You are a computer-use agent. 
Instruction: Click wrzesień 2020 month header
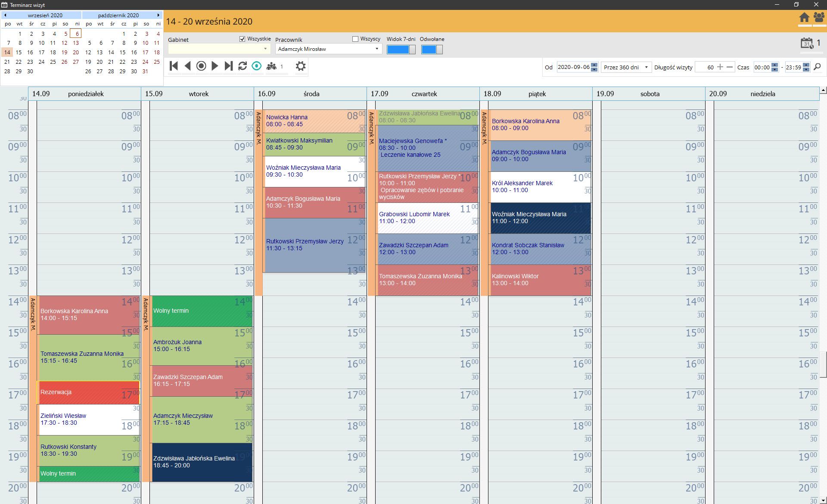coord(45,15)
